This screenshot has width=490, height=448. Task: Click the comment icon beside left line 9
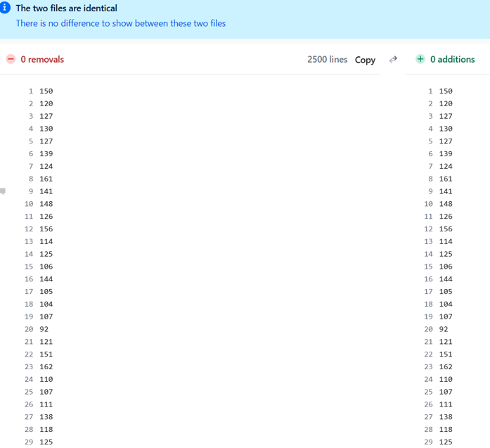pyautogui.click(x=4, y=191)
